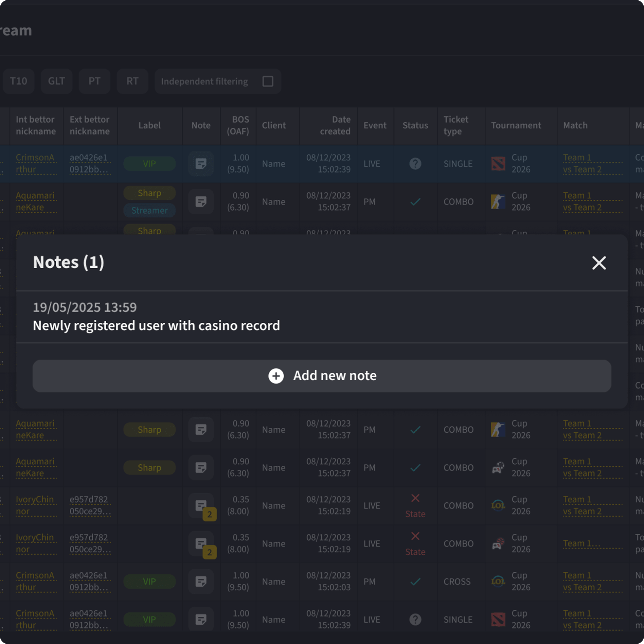The image size is (644, 644).
Task: Click the Event column header
Action: click(375, 125)
